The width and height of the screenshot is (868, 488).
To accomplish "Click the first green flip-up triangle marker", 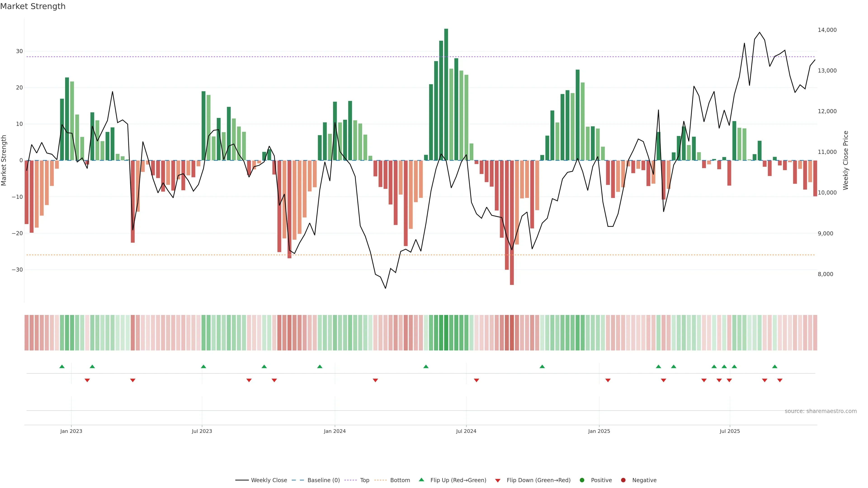I will tap(62, 366).
